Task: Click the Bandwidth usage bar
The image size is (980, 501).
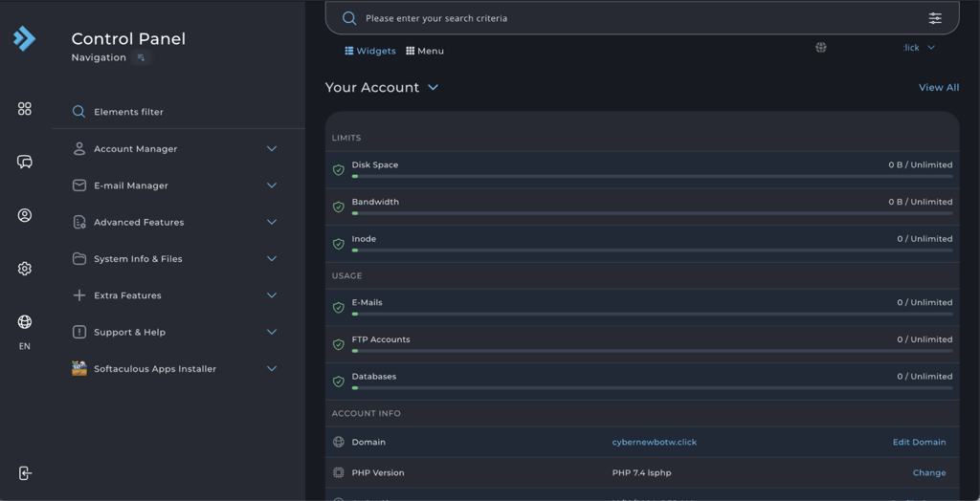Action: 652,213
